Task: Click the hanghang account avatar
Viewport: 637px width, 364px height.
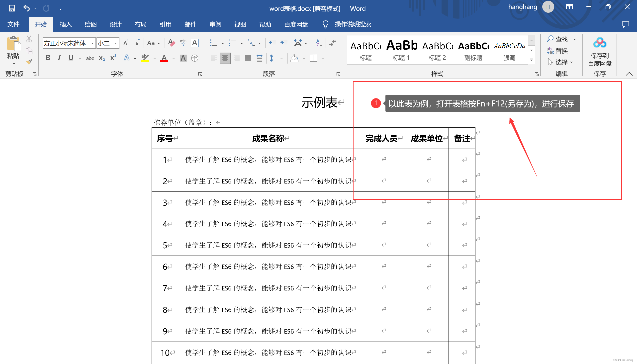Action: tap(548, 7)
